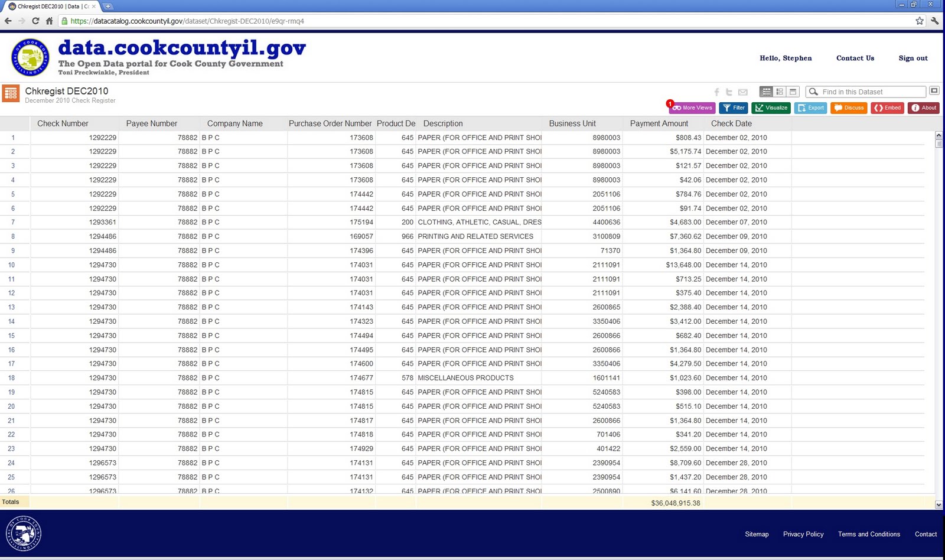Switch to rich list view layout

[x=779, y=92]
